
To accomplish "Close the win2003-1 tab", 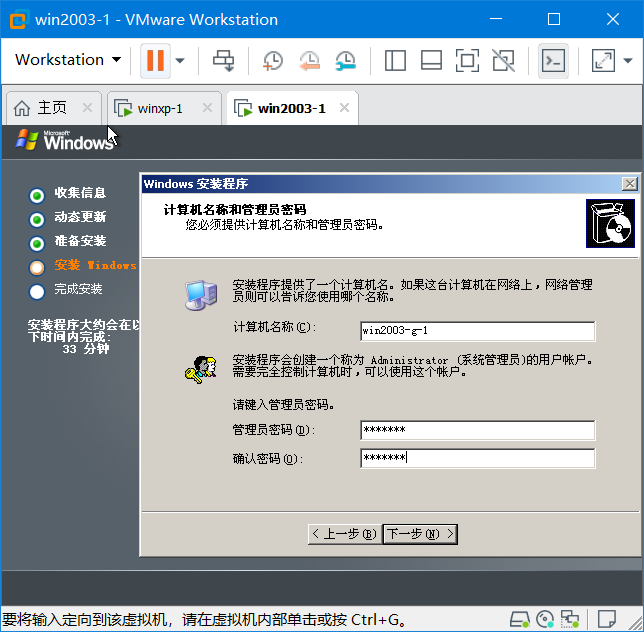I will tap(344, 108).
